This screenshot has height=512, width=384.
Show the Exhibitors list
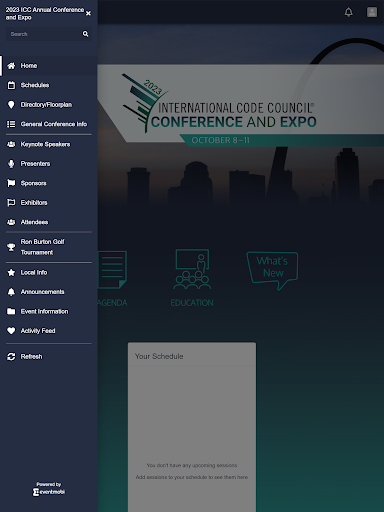pos(49,203)
